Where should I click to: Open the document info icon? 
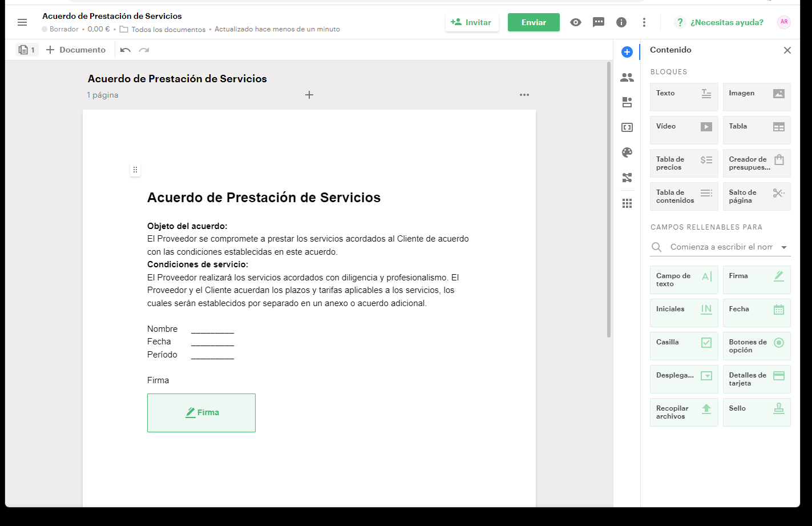621,22
